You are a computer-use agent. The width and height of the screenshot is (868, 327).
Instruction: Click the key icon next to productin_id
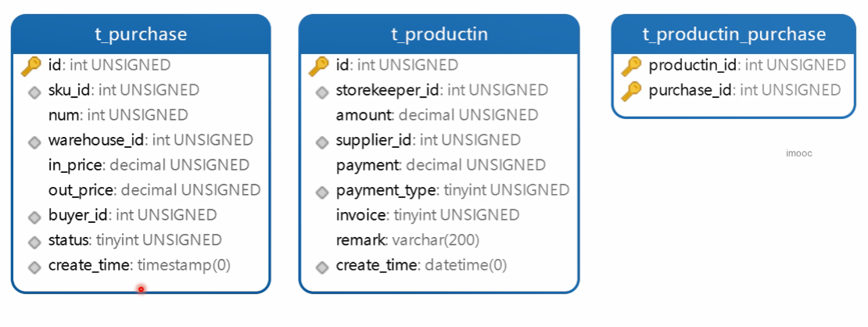(632, 66)
